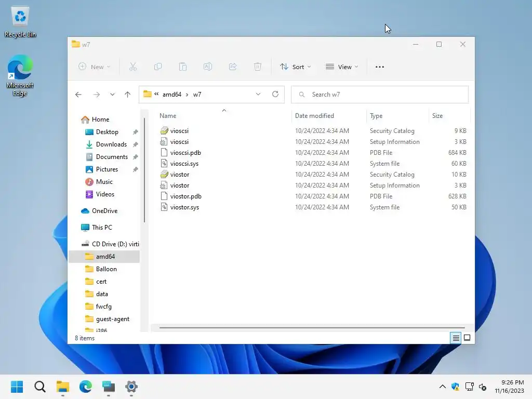Refresh the w7 folder view
Viewport: 532px width, 399px height.
[x=275, y=94]
